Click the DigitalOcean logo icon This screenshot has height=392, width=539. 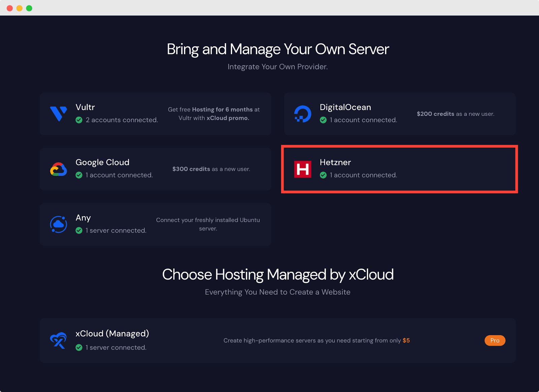(x=303, y=114)
